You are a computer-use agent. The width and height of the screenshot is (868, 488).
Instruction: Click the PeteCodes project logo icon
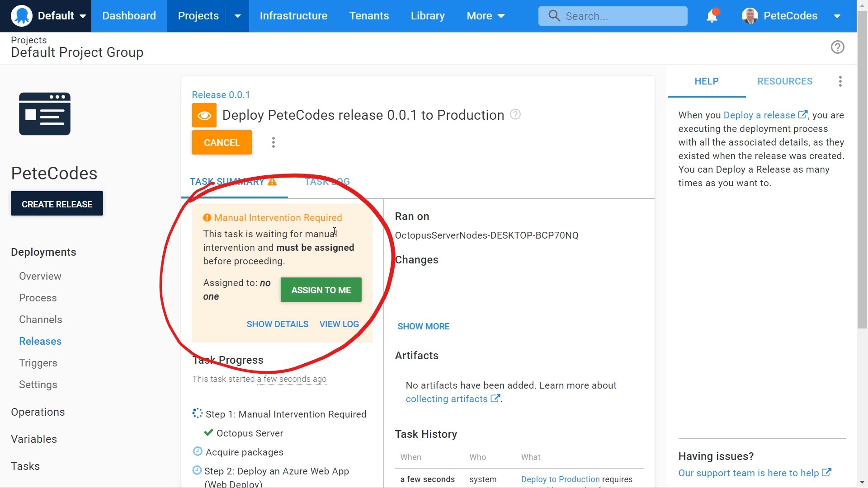[45, 114]
